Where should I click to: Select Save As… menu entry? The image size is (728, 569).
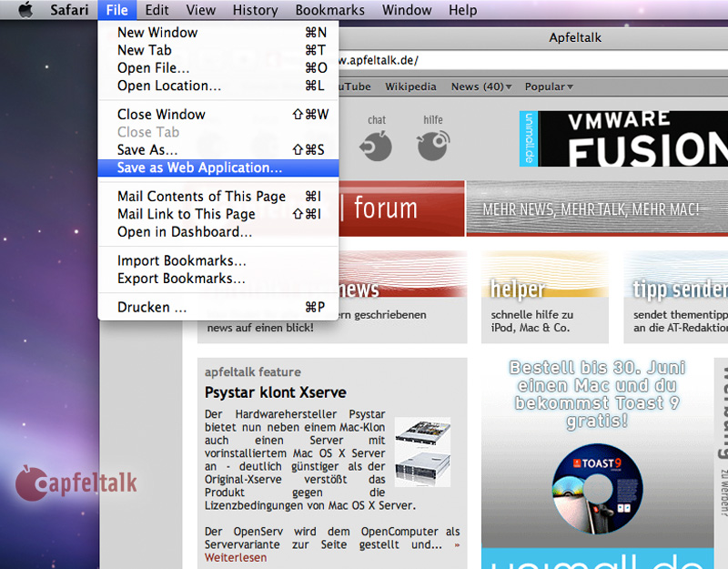tap(218, 150)
